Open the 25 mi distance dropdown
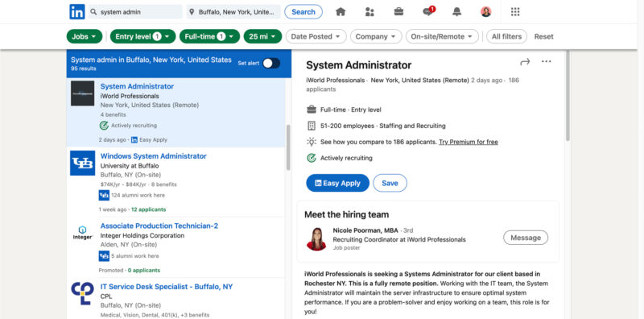644x319 pixels. coord(262,36)
